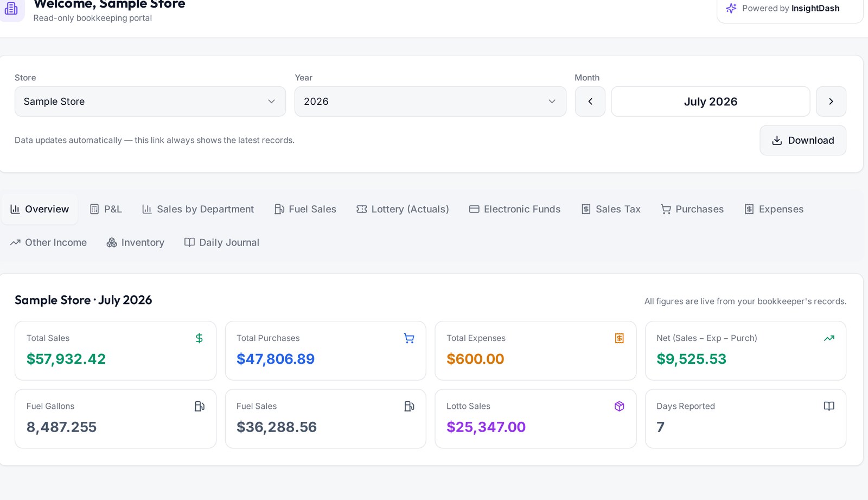
Task: Open the Sales by Department tab
Action: [x=198, y=209]
